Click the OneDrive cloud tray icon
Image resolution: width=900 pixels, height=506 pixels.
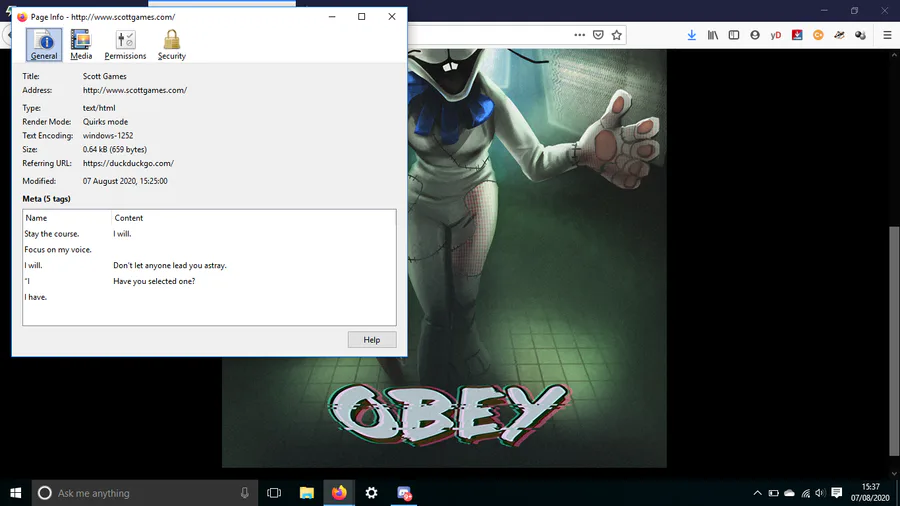click(x=790, y=493)
